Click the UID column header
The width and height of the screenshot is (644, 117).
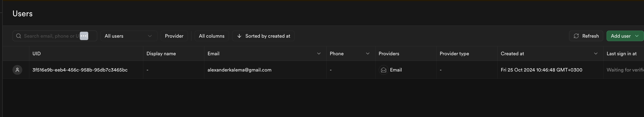click(x=37, y=54)
